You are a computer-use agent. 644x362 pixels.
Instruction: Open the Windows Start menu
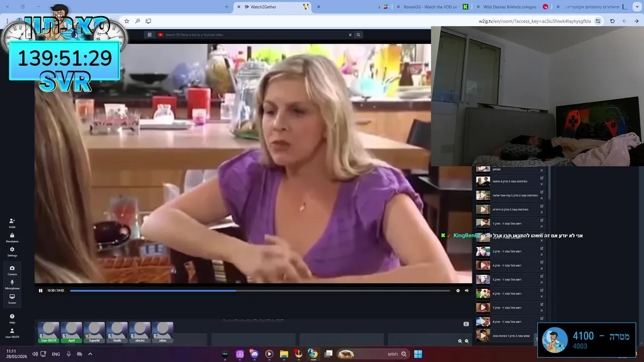tap(418, 354)
